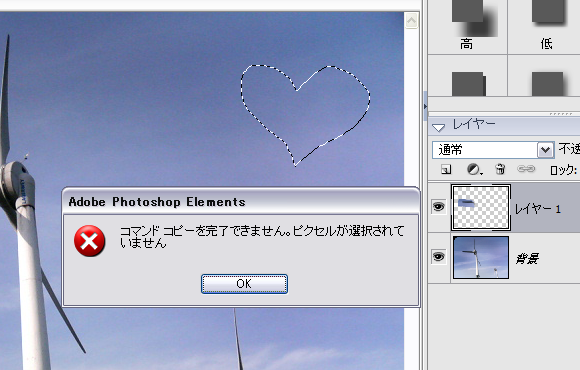Click the コマンド コピー error message text
The height and width of the screenshot is (370, 580).
[262, 237]
